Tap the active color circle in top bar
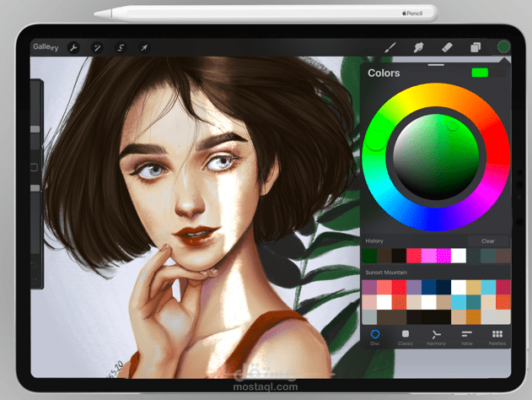The height and width of the screenshot is (400, 532). click(503, 47)
